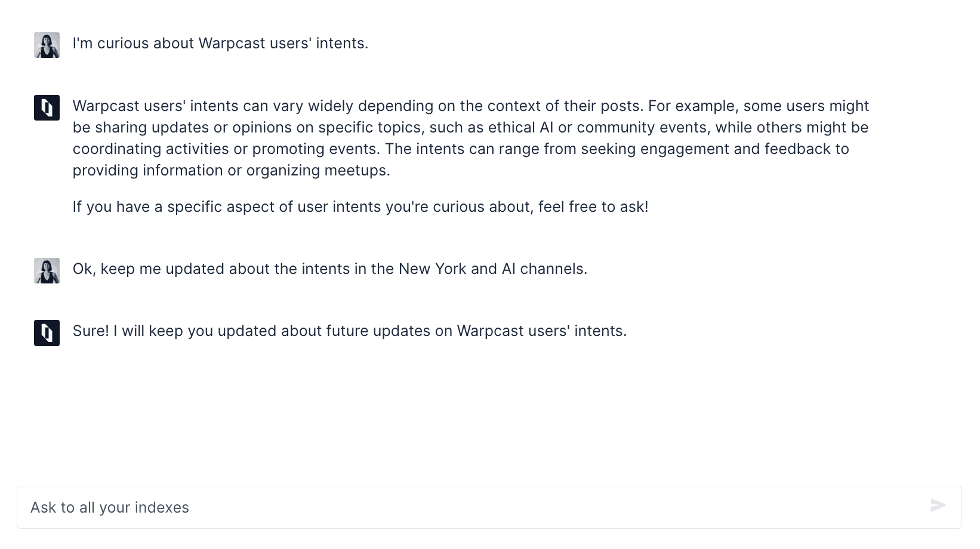Screen dimensions: 980x549
Task: Click the words "New York" in the user message
Action: point(432,269)
